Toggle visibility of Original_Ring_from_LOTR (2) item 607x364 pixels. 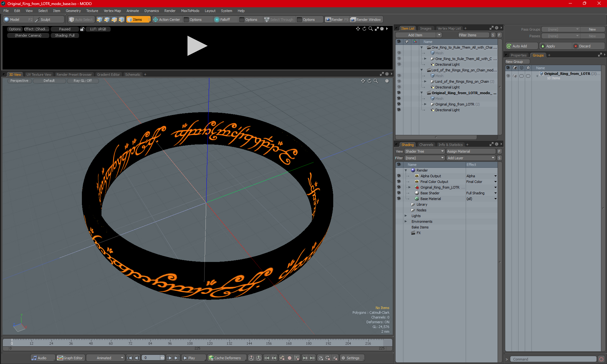pyautogui.click(x=399, y=104)
